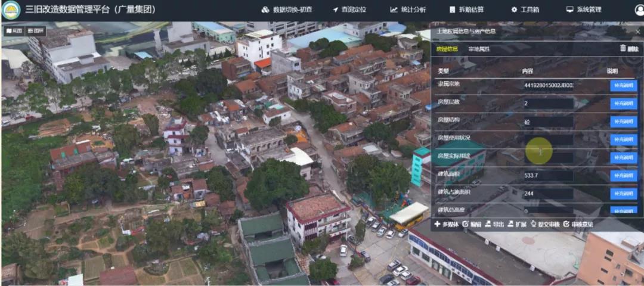Add multimedia with the 多媒体 plus icon
This screenshot has width=644, height=286.
pyautogui.click(x=437, y=224)
